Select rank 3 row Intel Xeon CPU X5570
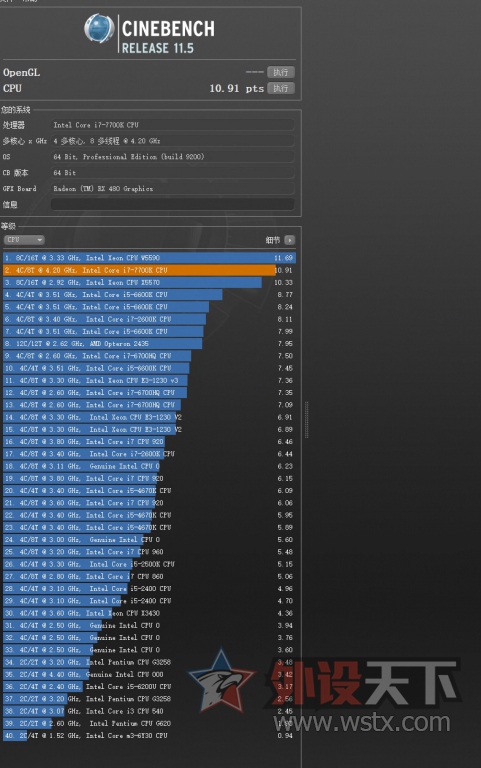 point(149,282)
